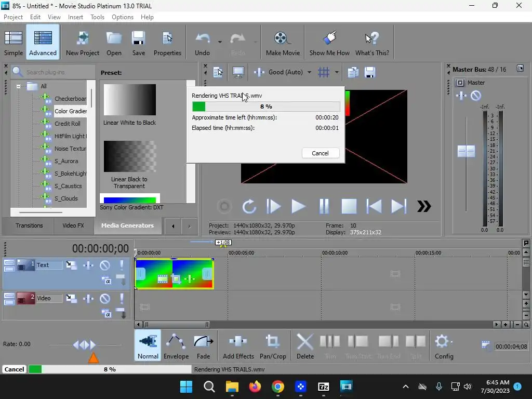
Task: Toggle Solo on the Video track
Action: [122, 299]
